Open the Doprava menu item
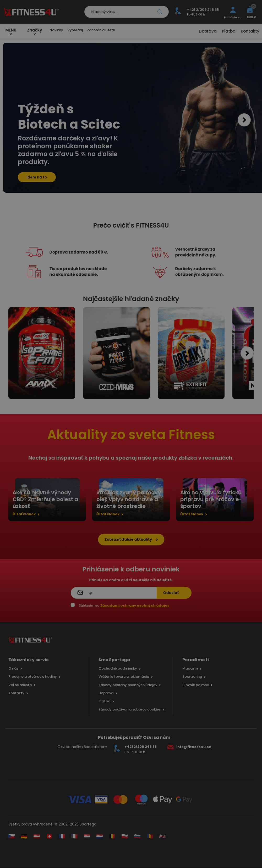Screen dimensions: 262x868 coord(208,31)
